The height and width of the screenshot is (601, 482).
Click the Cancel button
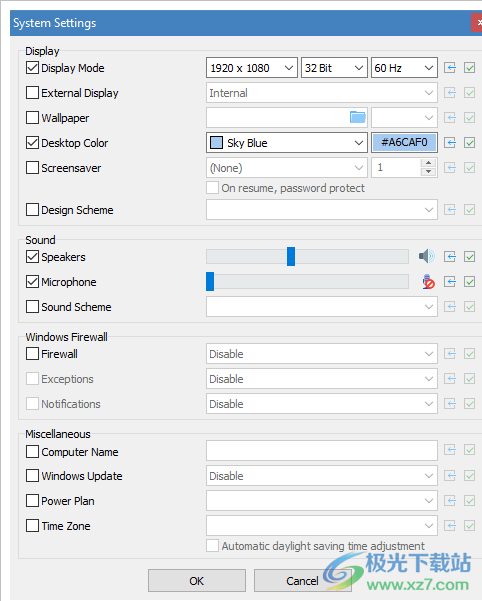click(302, 581)
